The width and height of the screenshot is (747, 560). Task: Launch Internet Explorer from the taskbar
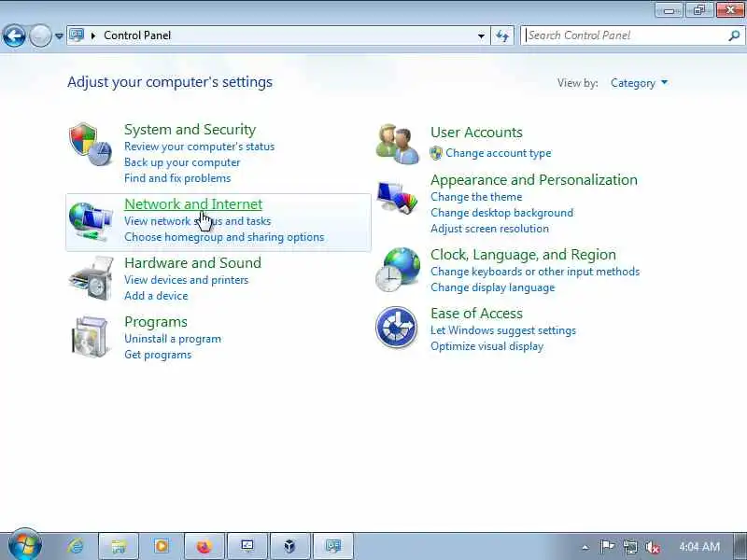[x=76, y=546]
